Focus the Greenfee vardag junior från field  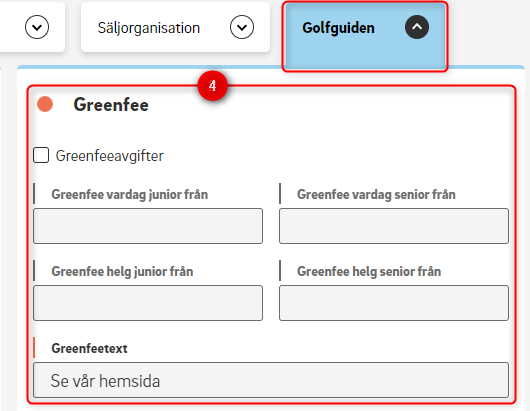tap(148, 226)
